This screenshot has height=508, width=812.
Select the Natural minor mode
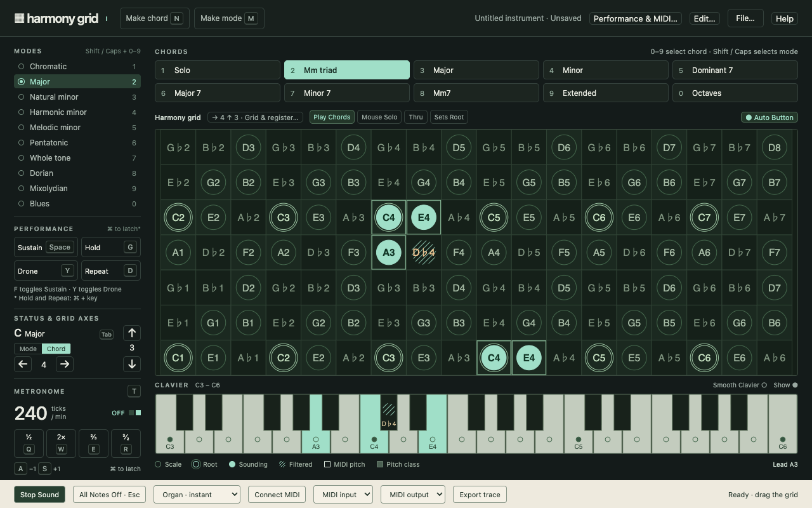tap(77, 97)
